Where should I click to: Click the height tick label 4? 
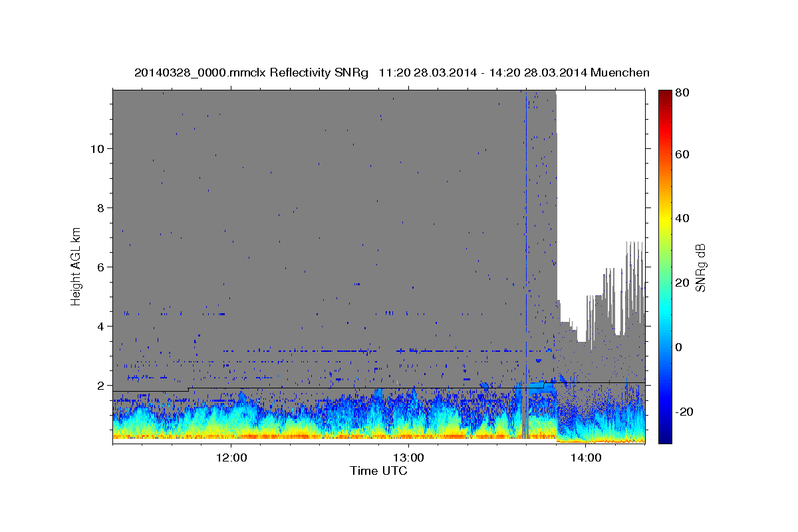tap(102, 326)
